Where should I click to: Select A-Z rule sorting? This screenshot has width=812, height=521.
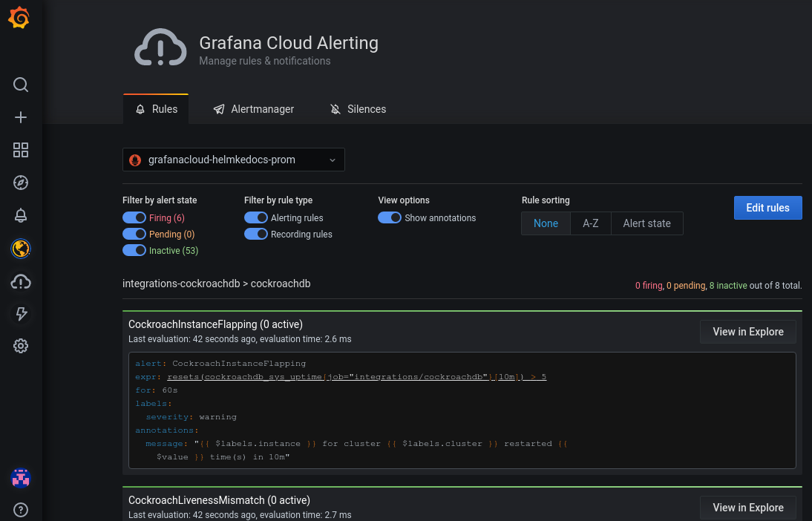pos(590,223)
